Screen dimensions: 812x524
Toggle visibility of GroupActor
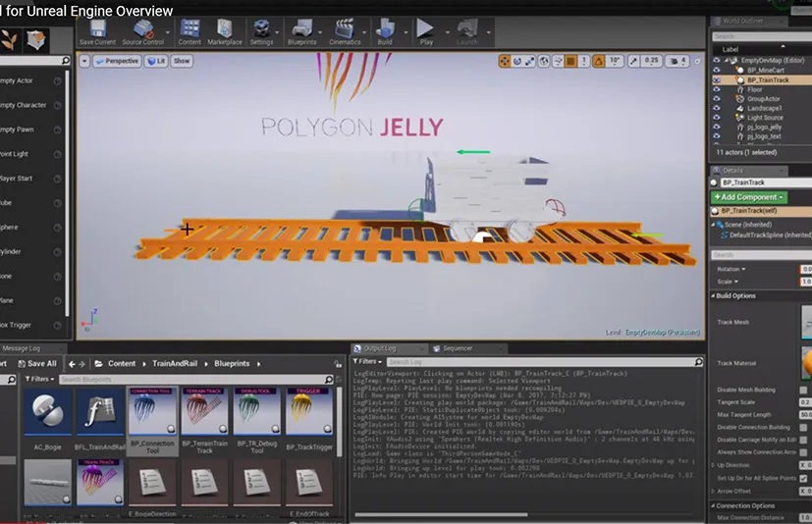[717, 98]
